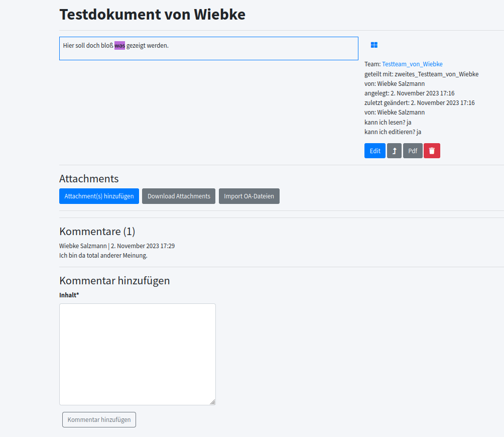Click the "geteilt mit" shared team text

(x=421, y=74)
